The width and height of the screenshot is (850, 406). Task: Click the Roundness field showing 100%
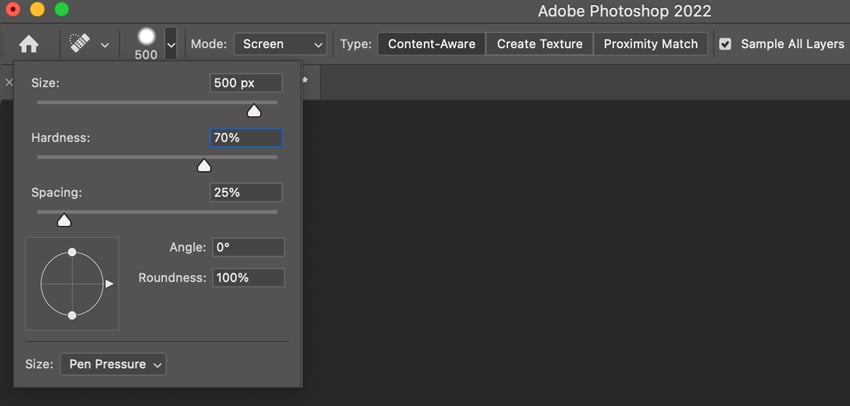[x=248, y=278]
